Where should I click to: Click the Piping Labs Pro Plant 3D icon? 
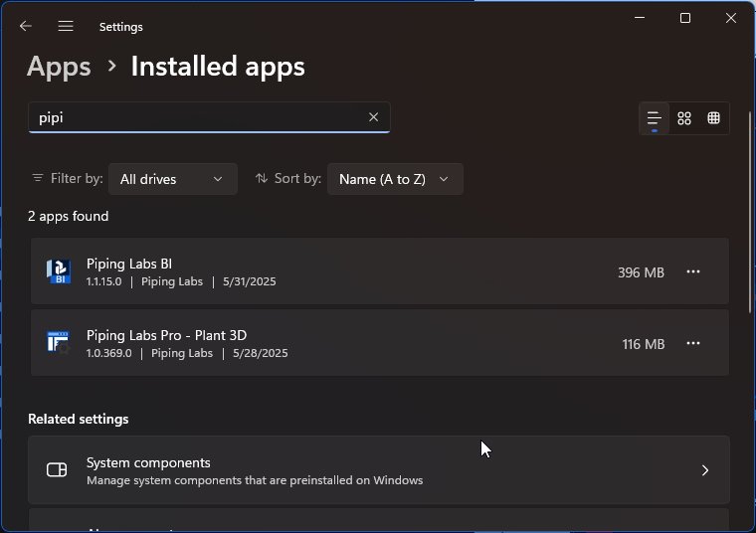click(x=59, y=343)
